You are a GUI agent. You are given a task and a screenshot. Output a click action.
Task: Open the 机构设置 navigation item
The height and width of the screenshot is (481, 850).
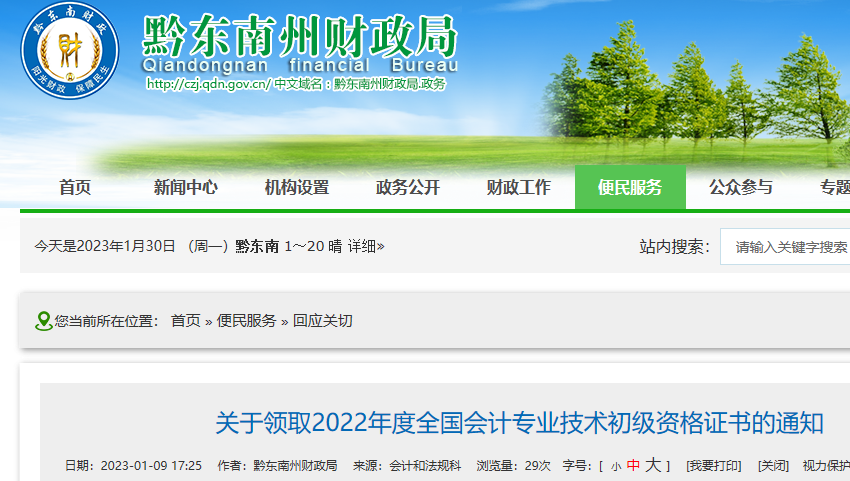[297, 188]
